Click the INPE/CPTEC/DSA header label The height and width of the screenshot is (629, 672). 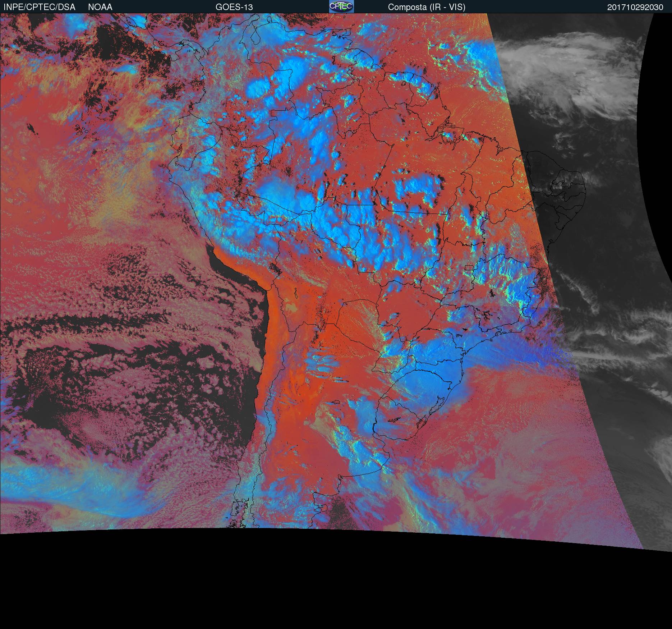tap(40, 7)
